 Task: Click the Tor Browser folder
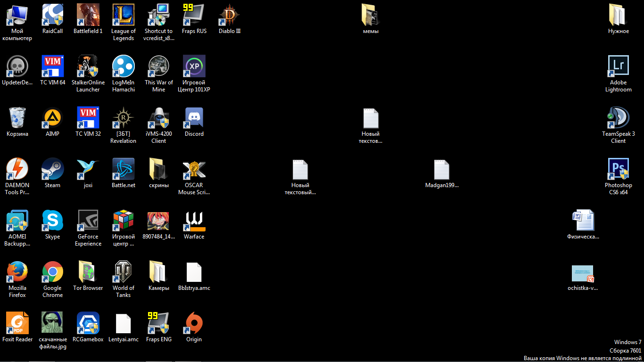click(88, 272)
